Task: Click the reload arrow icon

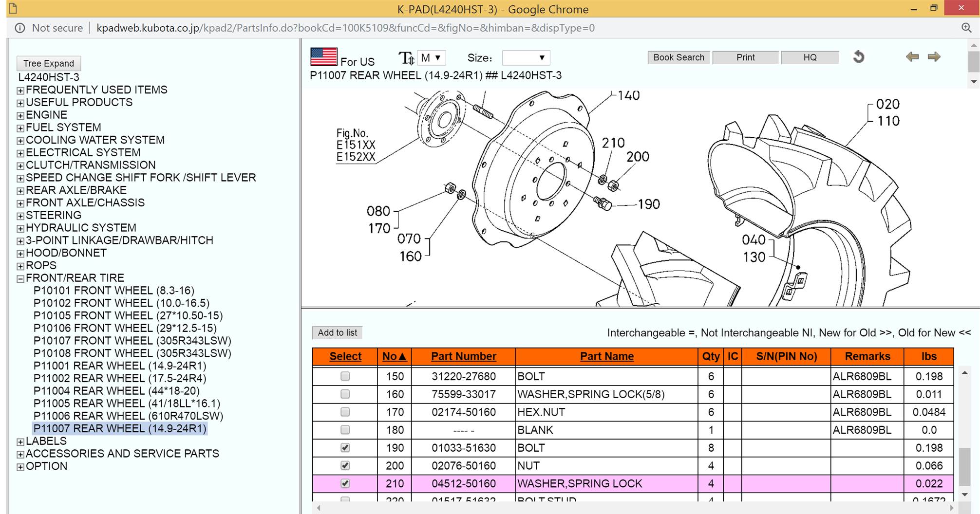Action: click(859, 57)
